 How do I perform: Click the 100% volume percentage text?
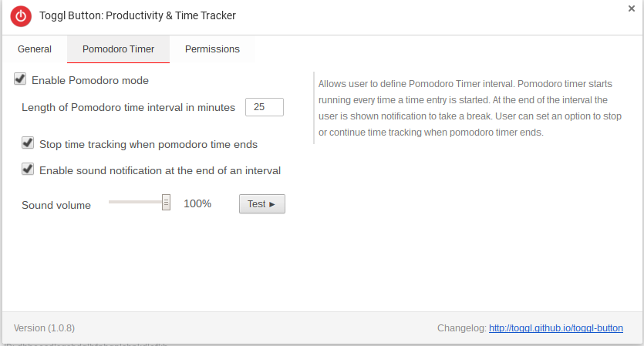197,203
